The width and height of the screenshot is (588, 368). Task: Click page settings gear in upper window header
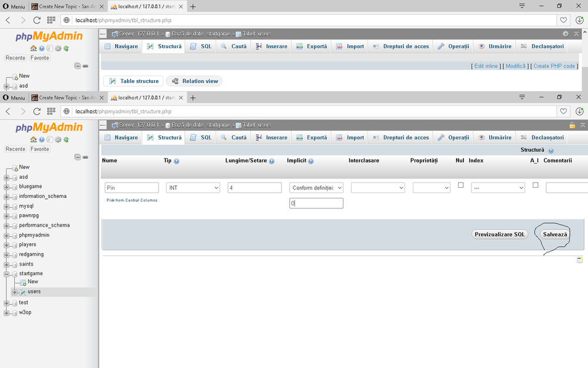[566, 34]
